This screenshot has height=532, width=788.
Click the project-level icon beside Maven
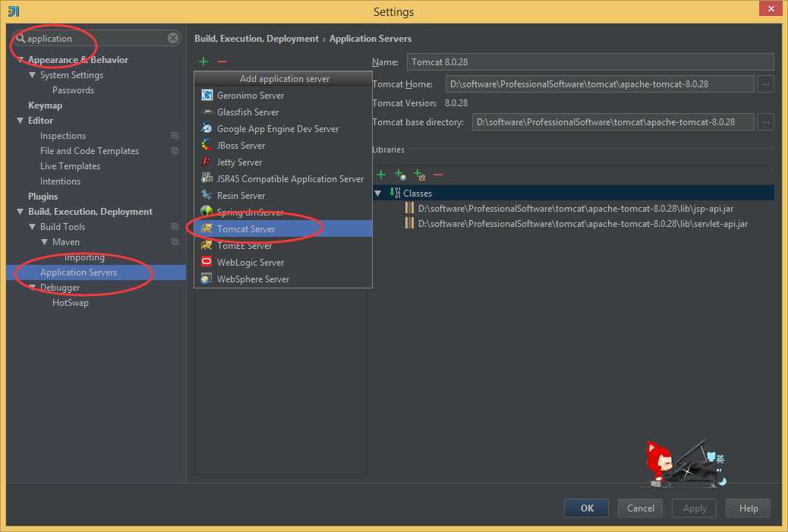click(x=175, y=241)
